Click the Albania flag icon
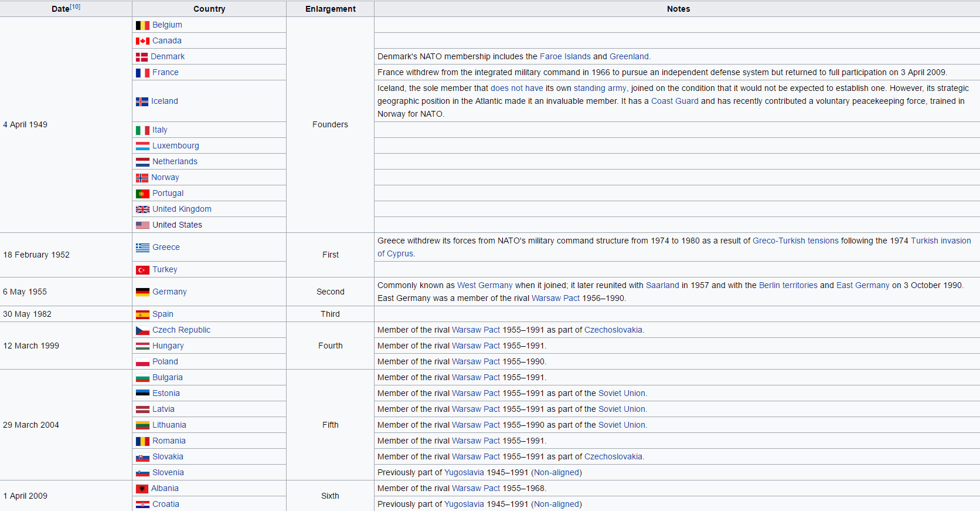The width and height of the screenshot is (980, 511). (142, 489)
